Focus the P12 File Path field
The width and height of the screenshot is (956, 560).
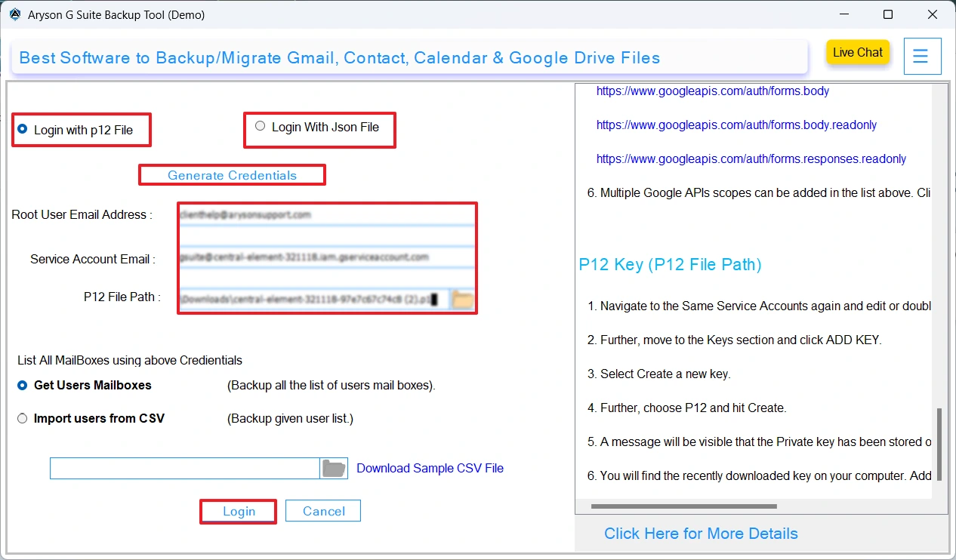tap(314, 300)
